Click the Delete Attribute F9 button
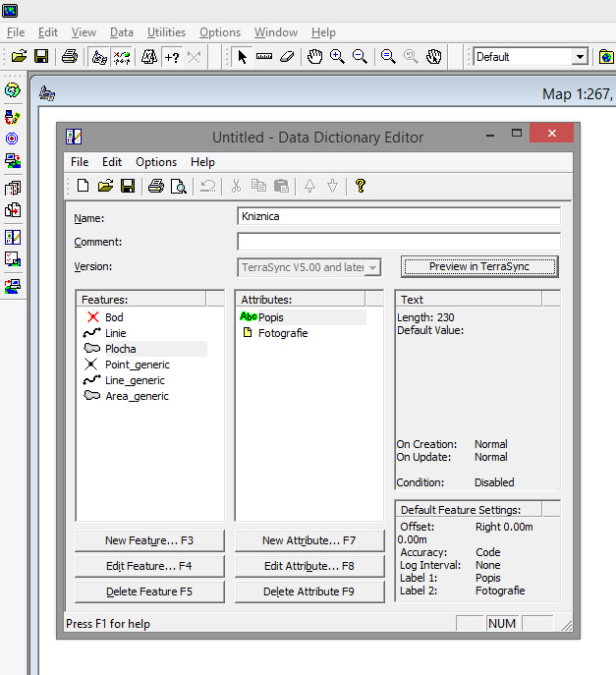616x675 pixels. click(309, 591)
